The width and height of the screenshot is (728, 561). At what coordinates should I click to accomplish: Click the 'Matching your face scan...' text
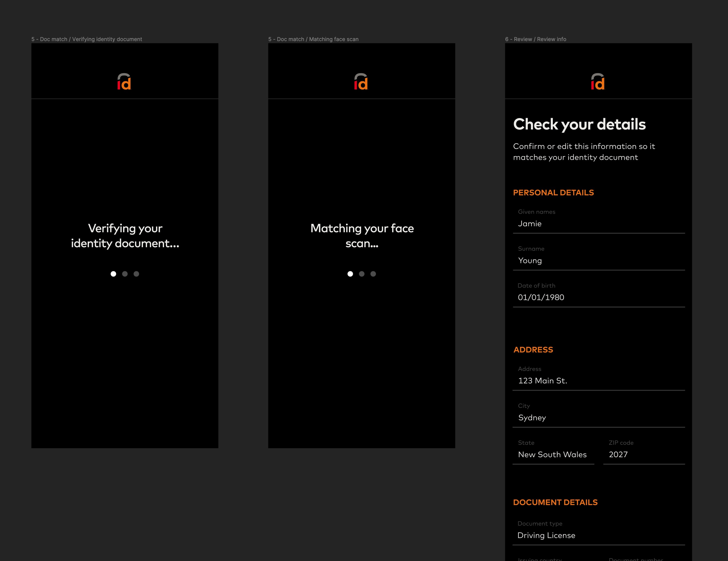[362, 236]
